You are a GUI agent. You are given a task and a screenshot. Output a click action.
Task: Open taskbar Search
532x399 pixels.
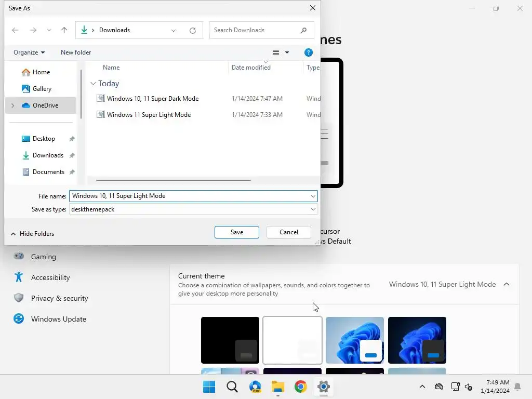(x=232, y=387)
